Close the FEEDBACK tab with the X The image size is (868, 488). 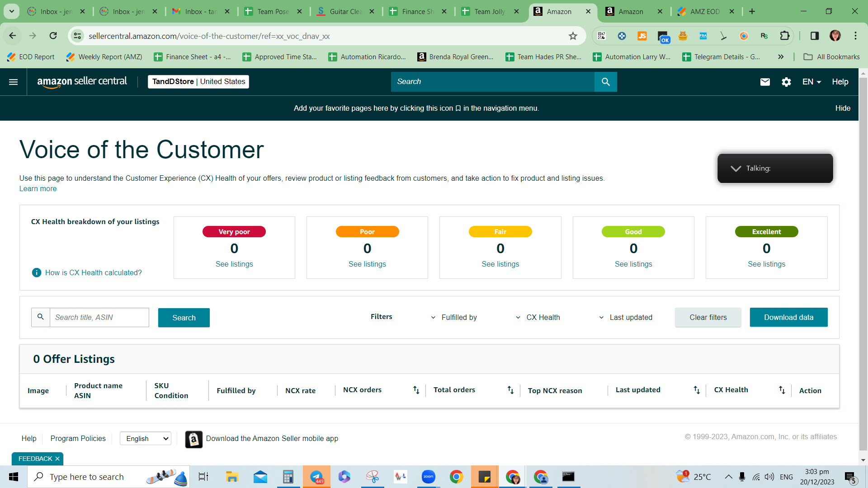pyautogui.click(x=57, y=459)
